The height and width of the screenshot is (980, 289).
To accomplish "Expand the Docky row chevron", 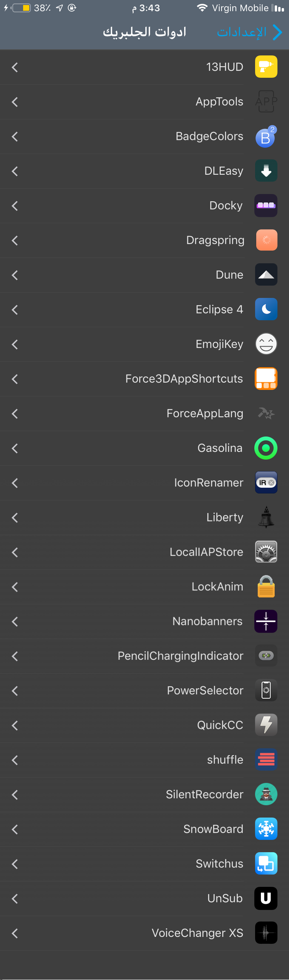I will coord(15,206).
